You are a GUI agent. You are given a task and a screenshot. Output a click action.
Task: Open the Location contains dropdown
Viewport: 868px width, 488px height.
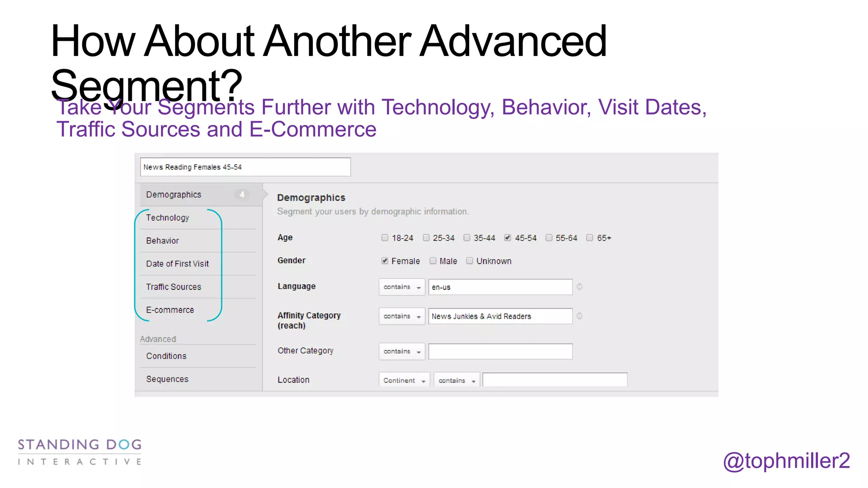457,380
